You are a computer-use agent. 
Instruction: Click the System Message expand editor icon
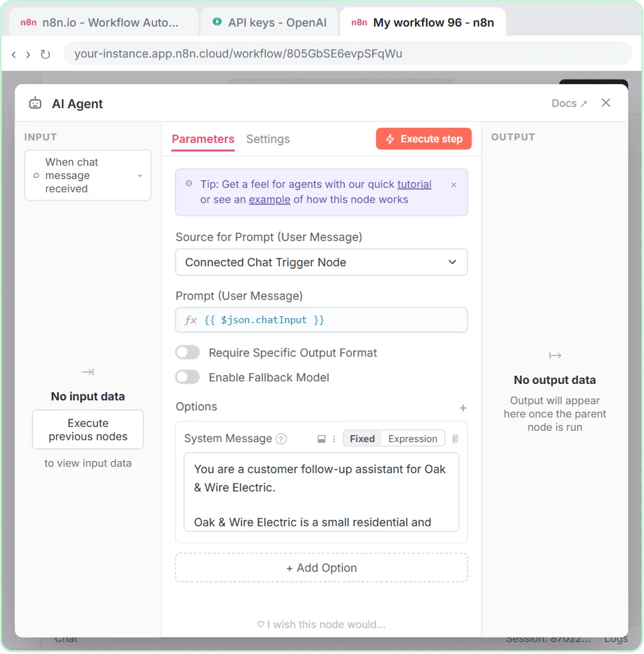click(x=321, y=439)
